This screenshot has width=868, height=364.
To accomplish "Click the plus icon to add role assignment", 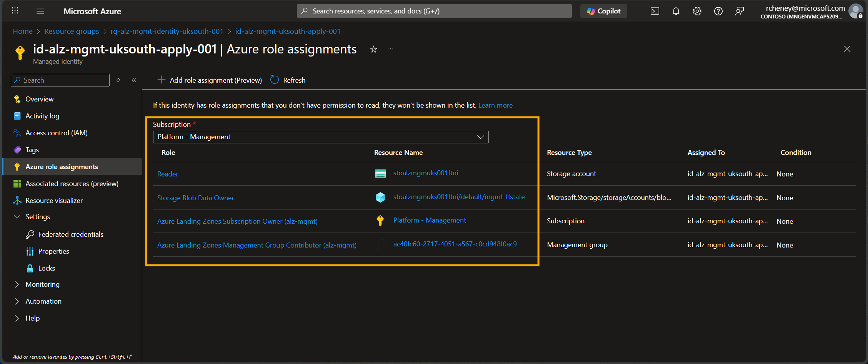I will pos(161,80).
